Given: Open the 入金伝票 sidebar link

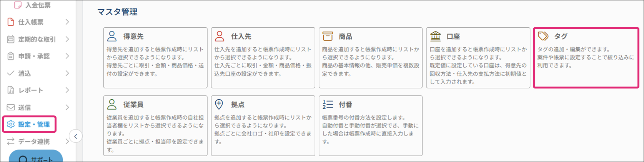Looking at the screenshot, I should click(x=38, y=5).
